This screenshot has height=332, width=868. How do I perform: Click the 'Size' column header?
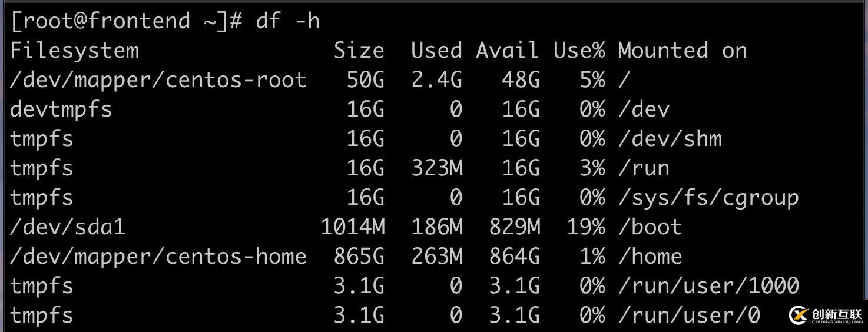[x=359, y=51]
